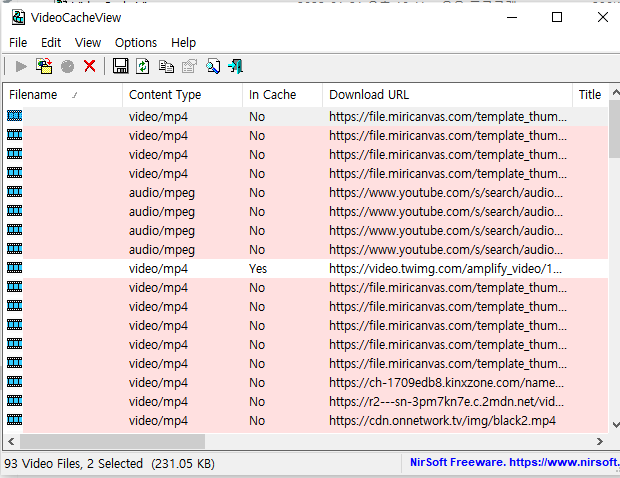620x478 pixels.
Task: Click the video/mp4 cell of the twimg row
Action: 158,269
